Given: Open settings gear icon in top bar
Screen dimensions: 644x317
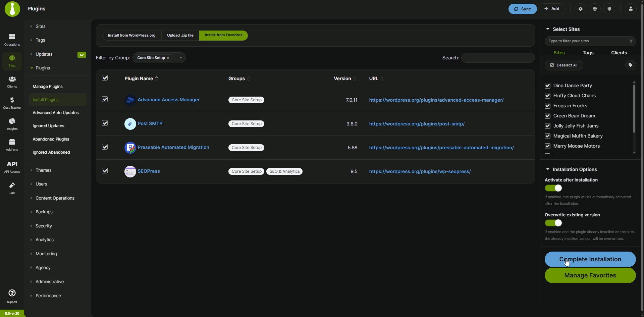Looking at the screenshot, I should tap(580, 9).
